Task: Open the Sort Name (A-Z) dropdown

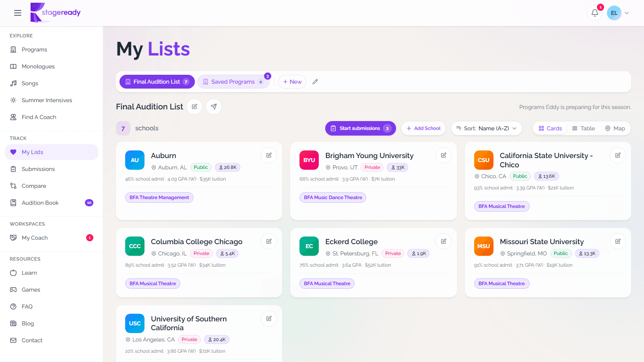Action: [487, 128]
